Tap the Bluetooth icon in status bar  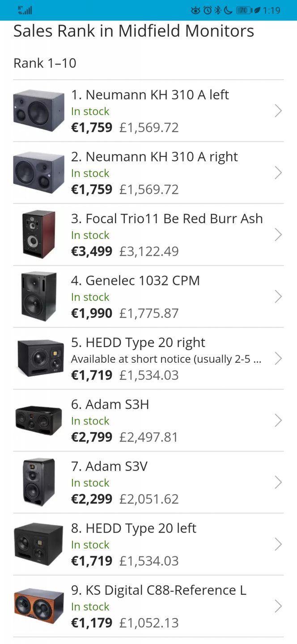[x=218, y=10]
